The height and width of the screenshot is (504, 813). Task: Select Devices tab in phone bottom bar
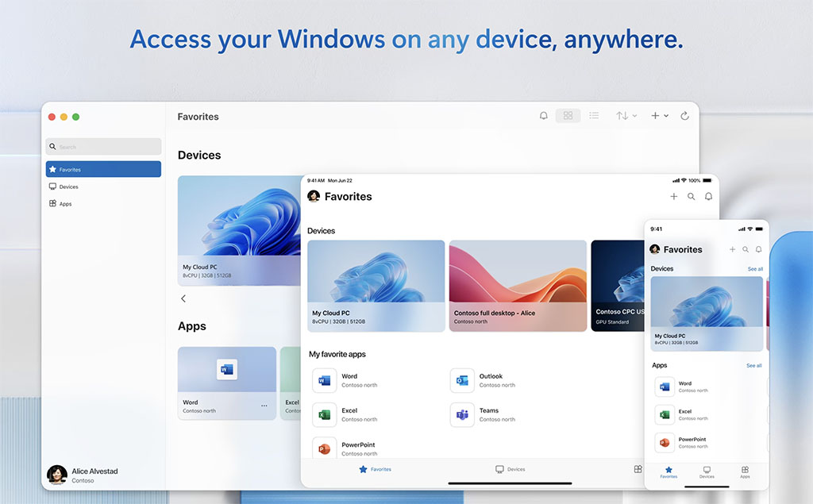coord(707,471)
